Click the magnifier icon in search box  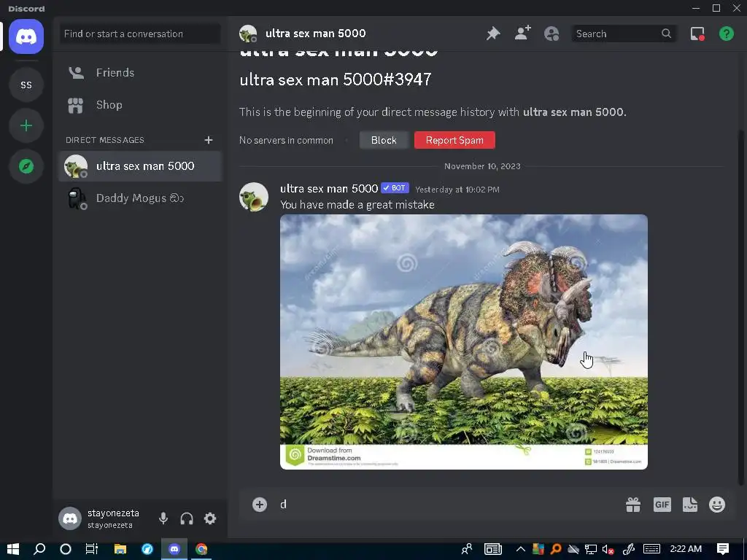tap(667, 34)
